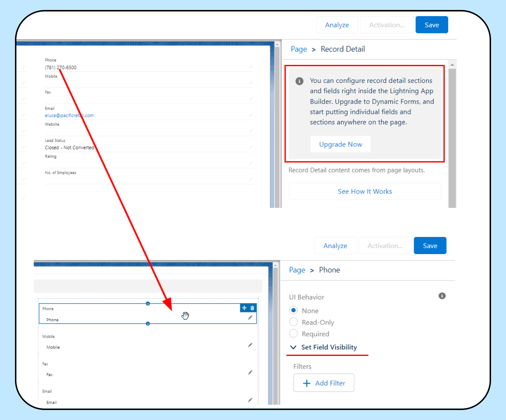The height and width of the screenshot is (420, 506).
Task: Click Activation above the Record Detail panel
Action: pyautogui.click(x=387, y=25)
